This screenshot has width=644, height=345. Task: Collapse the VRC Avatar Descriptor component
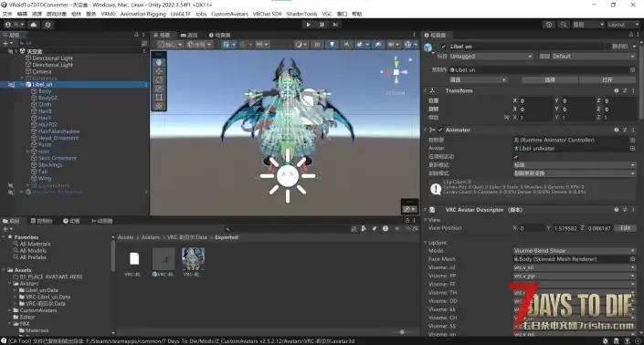426,210
